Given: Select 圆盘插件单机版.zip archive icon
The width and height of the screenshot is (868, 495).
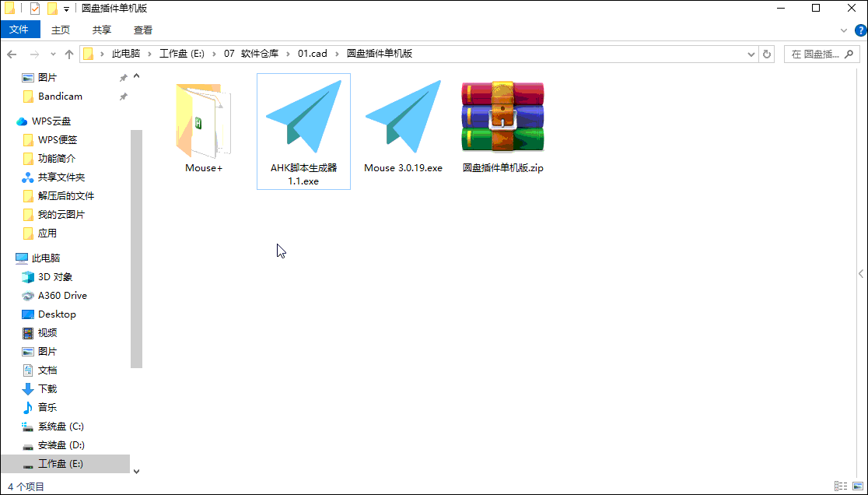Looking at the screenshot, I should click(x=502, y=117).
